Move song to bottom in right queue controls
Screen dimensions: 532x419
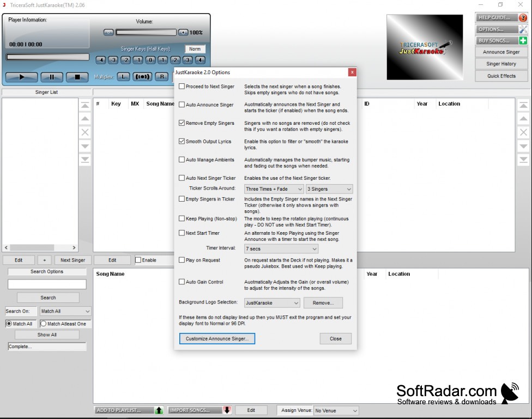click(x=523, y=160)
